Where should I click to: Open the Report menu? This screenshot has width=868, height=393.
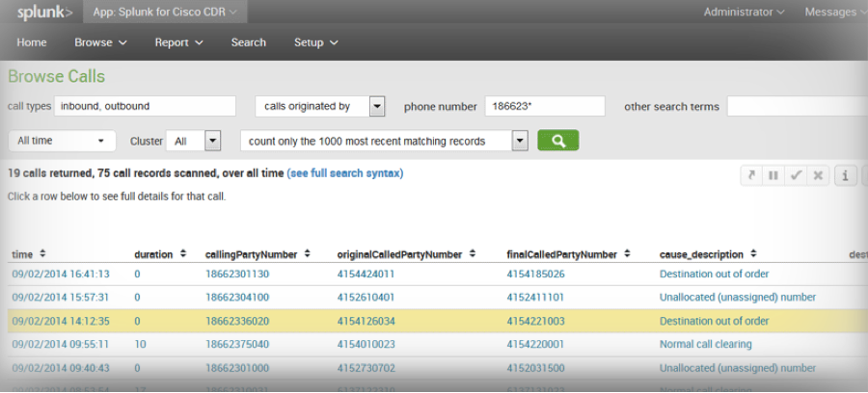(x=178, y=42)
